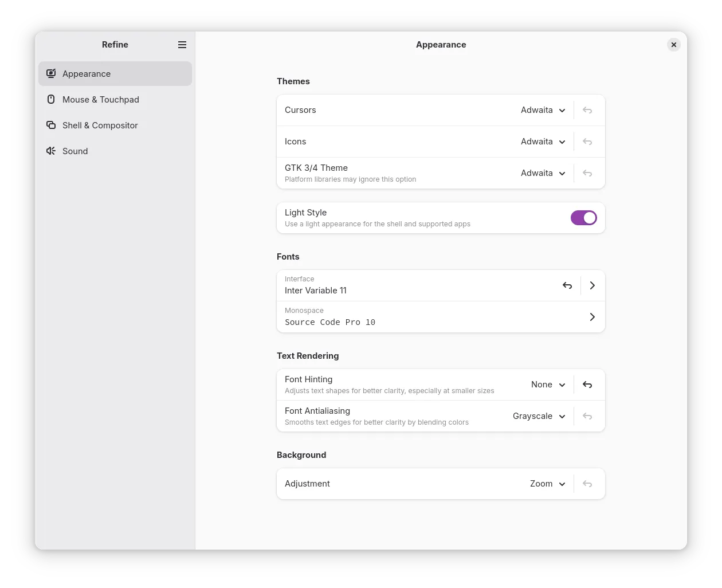The image size is (722, 588).
Task: Reset the Icons theme to default
Action: pyautogui.click(x=587, y=142)
